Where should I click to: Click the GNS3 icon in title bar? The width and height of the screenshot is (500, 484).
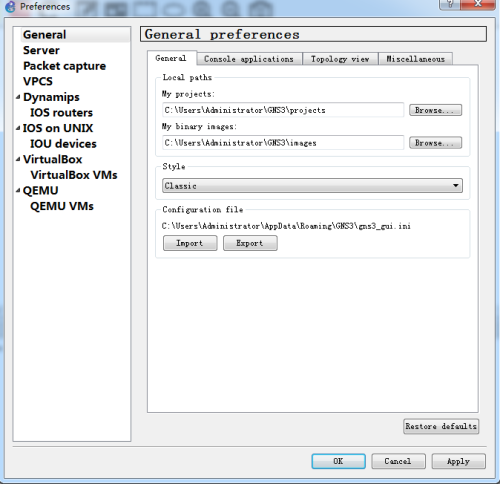point(10,7)
